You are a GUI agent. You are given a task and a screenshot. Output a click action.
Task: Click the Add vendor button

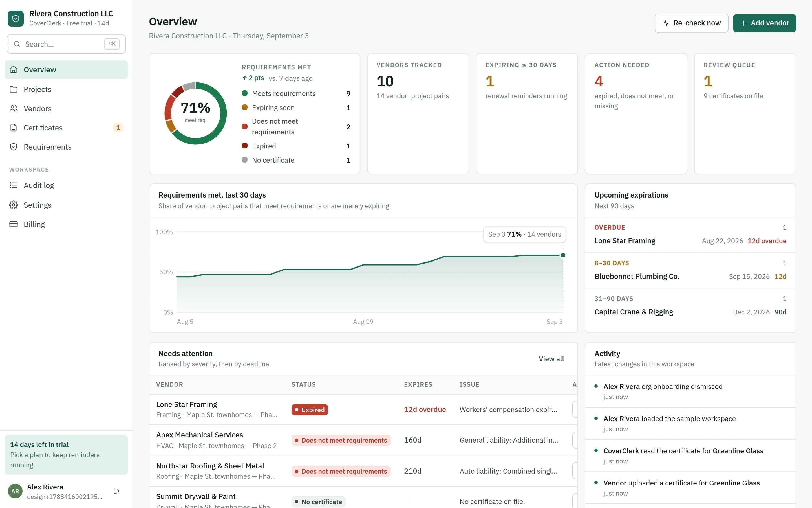coord(764,23)
